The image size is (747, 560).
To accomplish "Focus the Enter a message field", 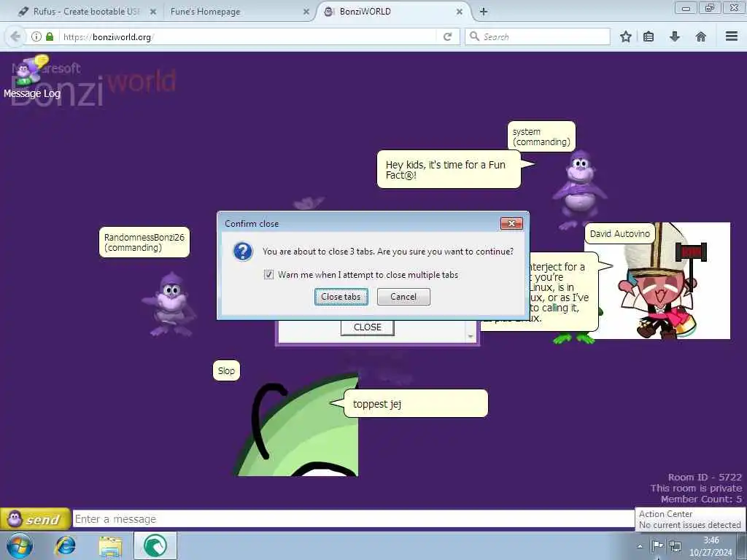I will point(354,519).
